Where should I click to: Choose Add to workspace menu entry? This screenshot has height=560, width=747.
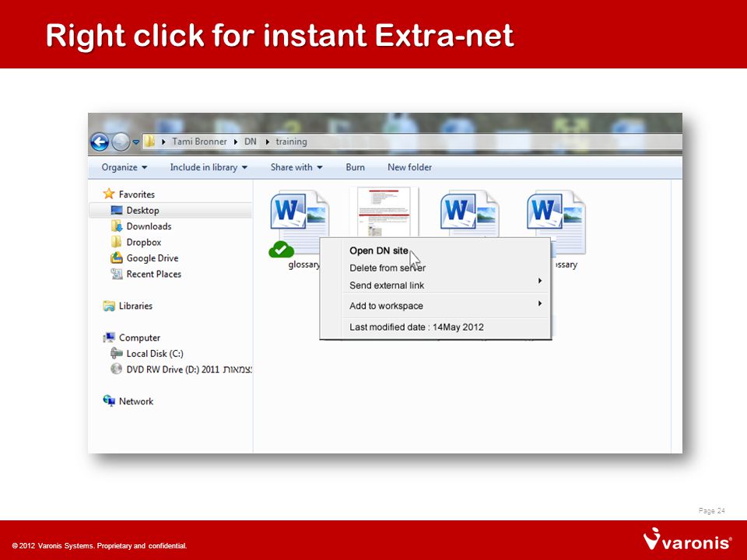click(x=387, y=306)
